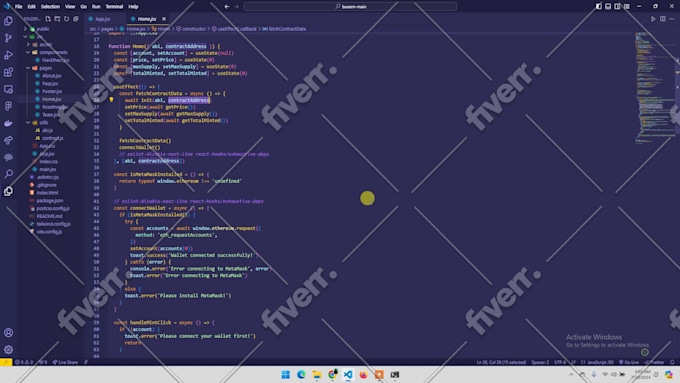Screen dimensions: 680x383
Task: Open the File menu
Action: click(19, 7)
